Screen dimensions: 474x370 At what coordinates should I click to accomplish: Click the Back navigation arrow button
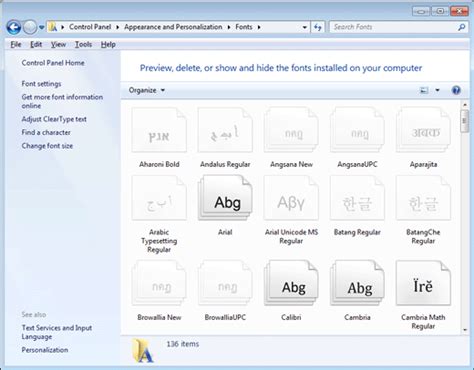pos(14,27)
